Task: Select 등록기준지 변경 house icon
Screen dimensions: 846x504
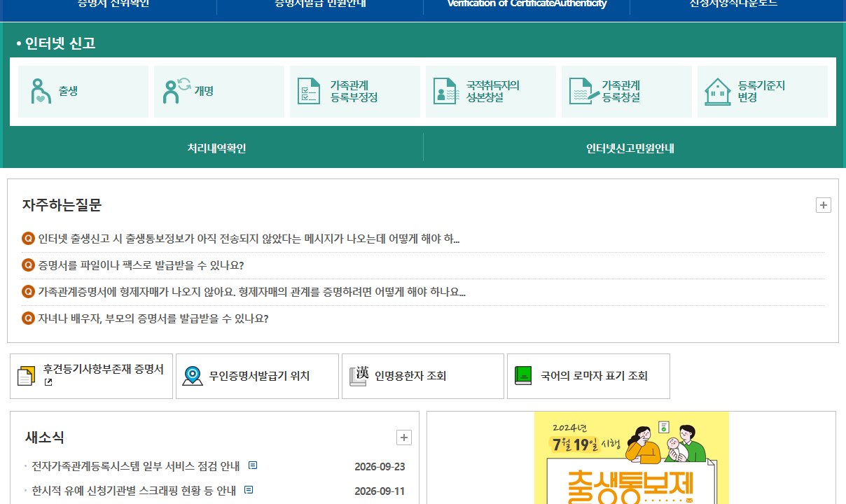Action: click(717, 92)
